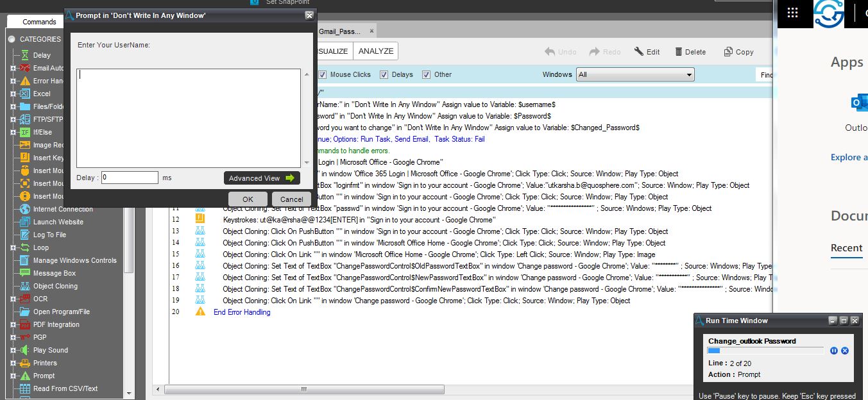Click the Edit wrench icon
The image size is (868, 400).
(x=639, y=52)
